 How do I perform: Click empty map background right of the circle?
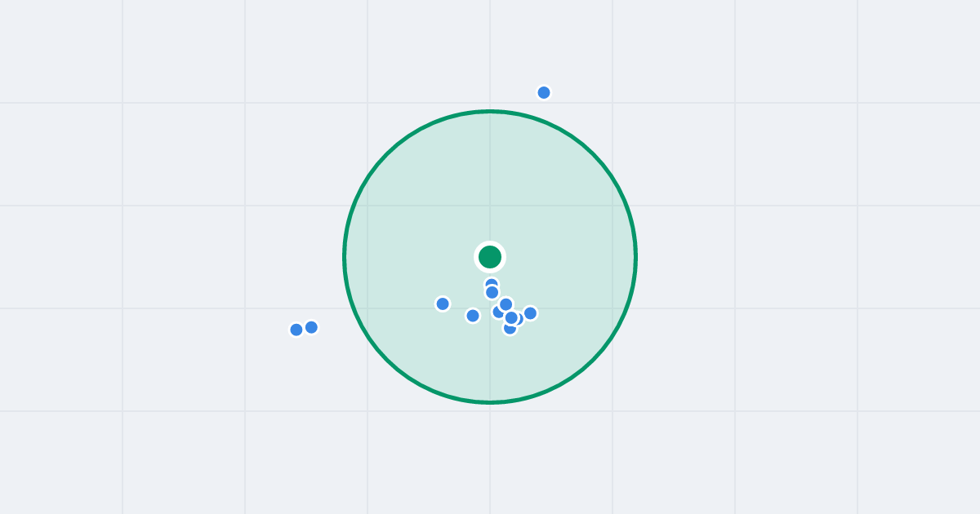[x=776, y=257]
